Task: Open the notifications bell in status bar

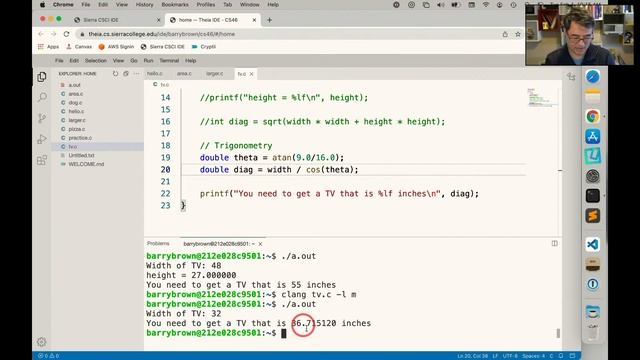Action: (561, 356)
